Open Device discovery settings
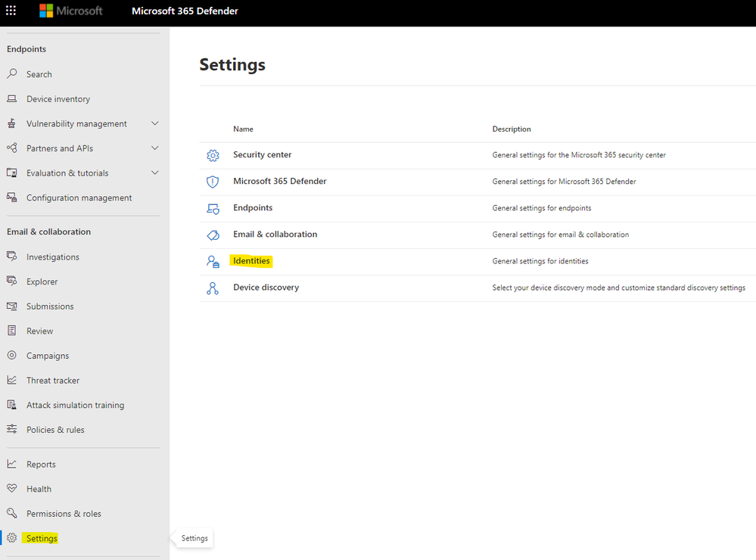The width and height of the screenshot is (756, 560). click(266, 288)
